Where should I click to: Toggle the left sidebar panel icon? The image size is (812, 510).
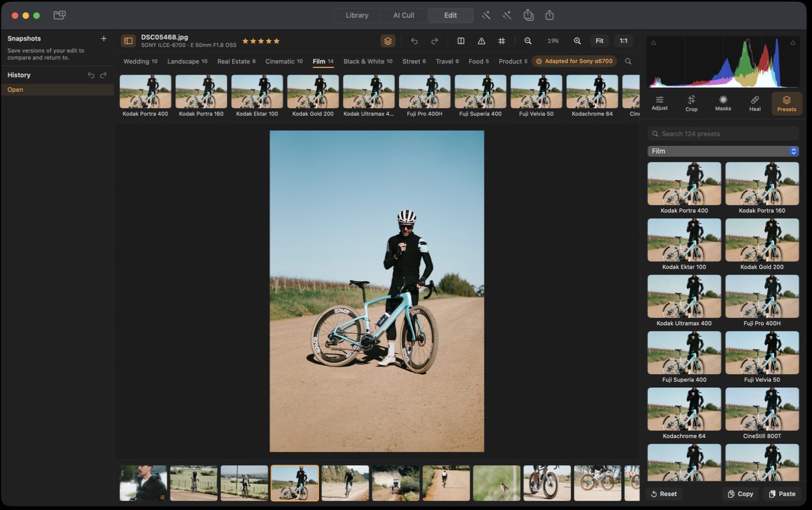coord(128,41)
